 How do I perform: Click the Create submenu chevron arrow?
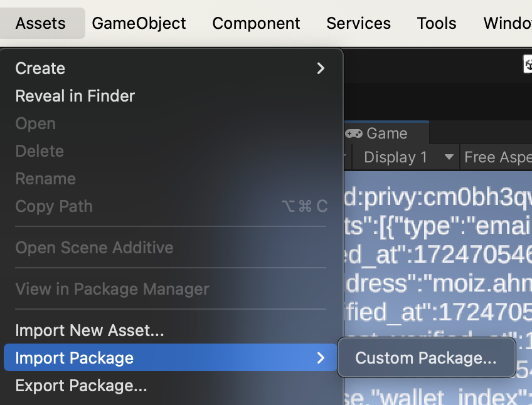(x=321, y=68)
